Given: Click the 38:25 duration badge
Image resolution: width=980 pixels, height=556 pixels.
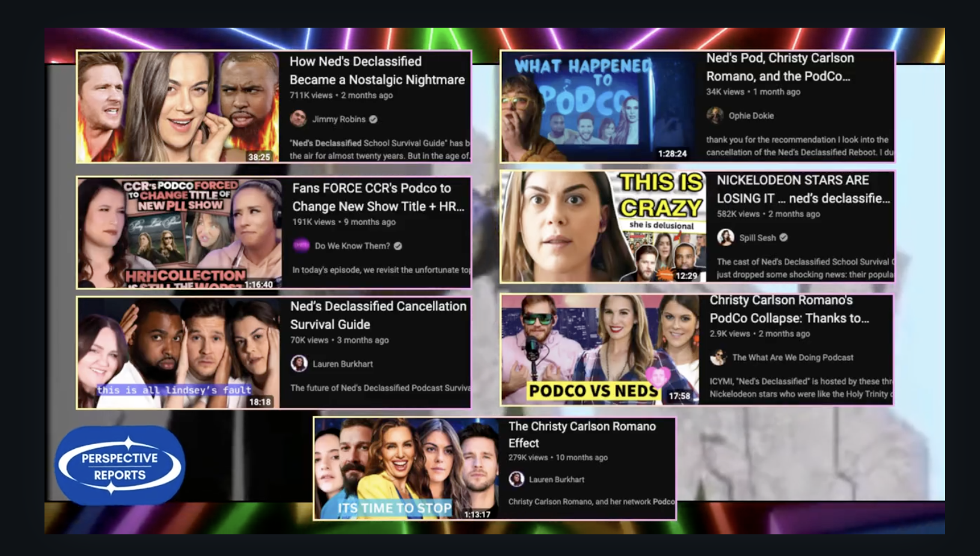Looking at the screenshot, I should [259, 156].
